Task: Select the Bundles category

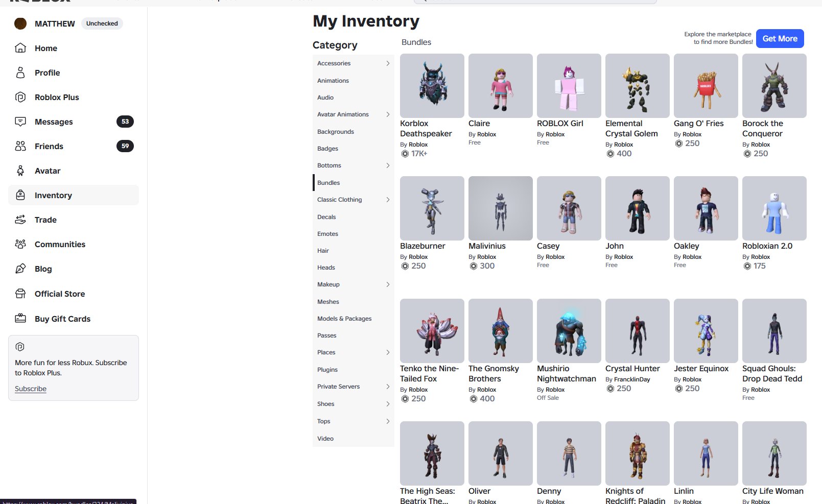Action: click(x=353, y=183)
